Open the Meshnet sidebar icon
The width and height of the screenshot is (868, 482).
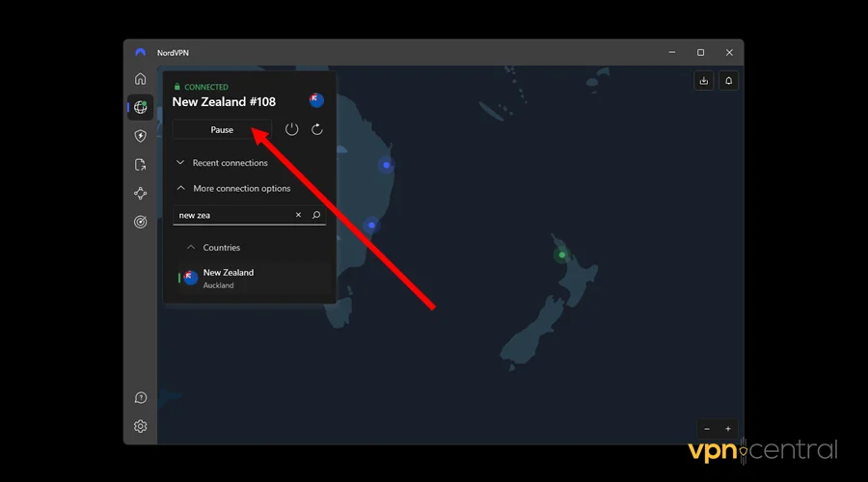pyautogui.click(x=141, y=193)
